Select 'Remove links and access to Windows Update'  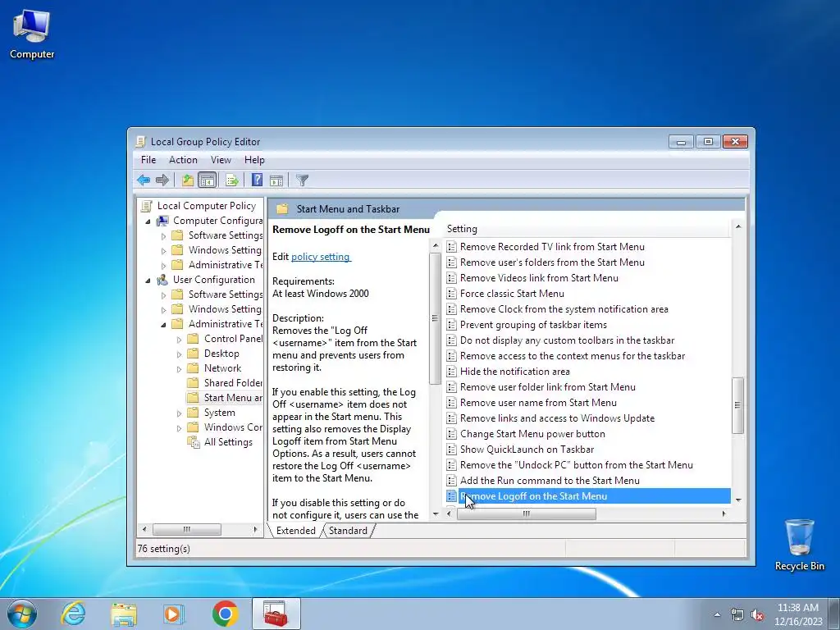pos(557,418)
